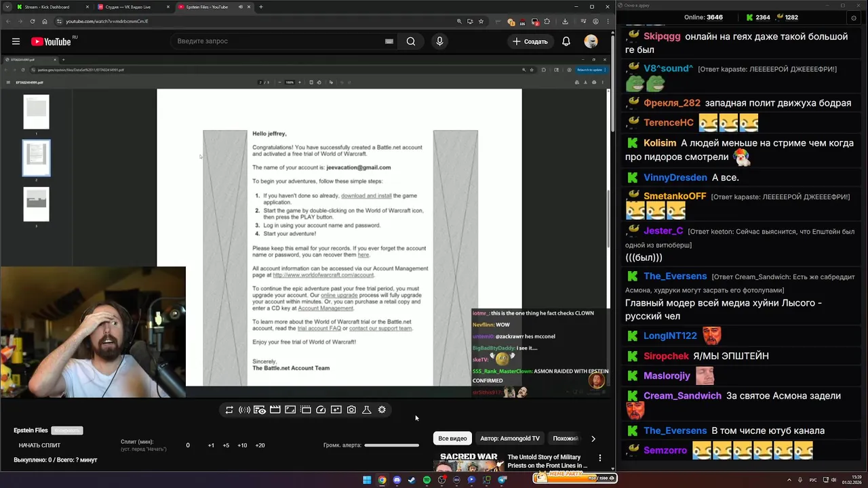Viewport: 868px width, 488px height.
Task: Add +1 minute to split
Action: pos(211,445)
